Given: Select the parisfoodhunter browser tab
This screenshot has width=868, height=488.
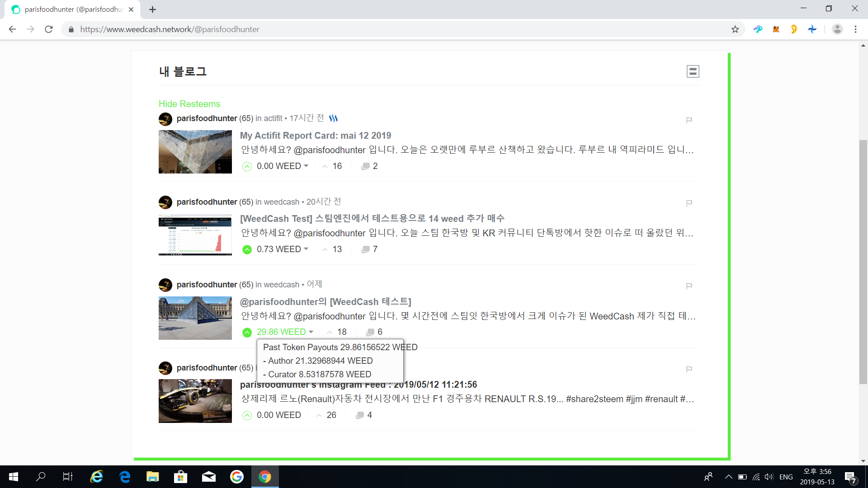Looking at the screenshot, I should tap(72, 9).
